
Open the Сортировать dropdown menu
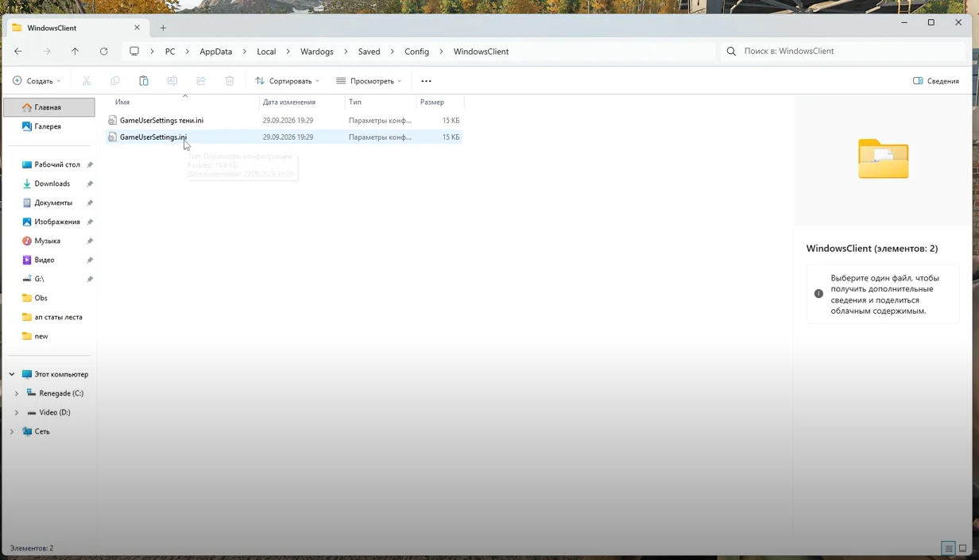(287, 81)
